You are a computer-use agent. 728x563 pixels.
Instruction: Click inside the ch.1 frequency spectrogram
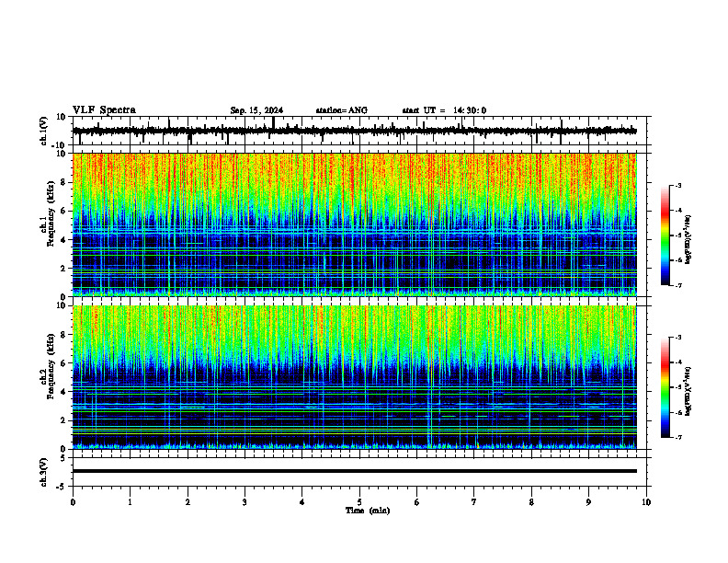354,224
